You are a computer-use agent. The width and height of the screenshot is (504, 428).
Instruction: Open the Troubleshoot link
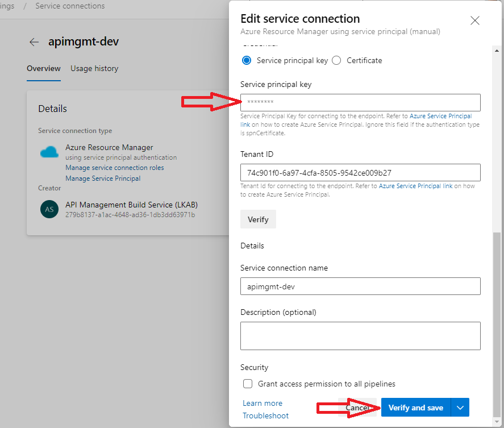coord(265,415)
